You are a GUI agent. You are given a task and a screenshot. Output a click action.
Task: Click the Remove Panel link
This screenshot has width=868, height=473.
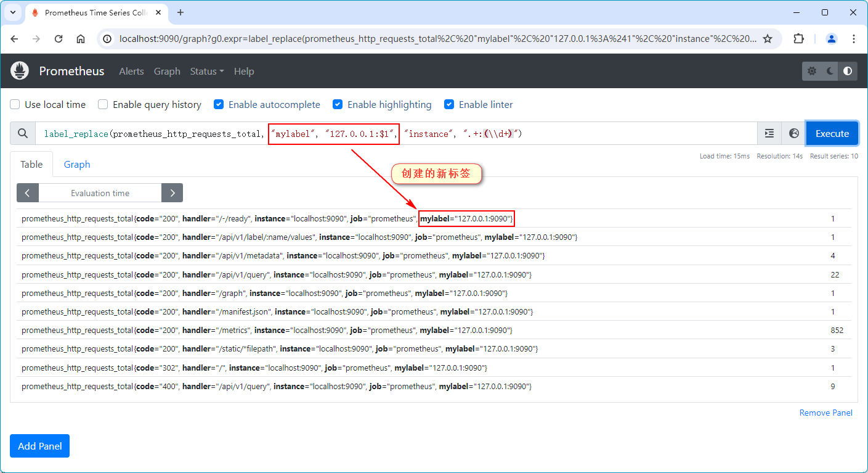tap(826, 413)
